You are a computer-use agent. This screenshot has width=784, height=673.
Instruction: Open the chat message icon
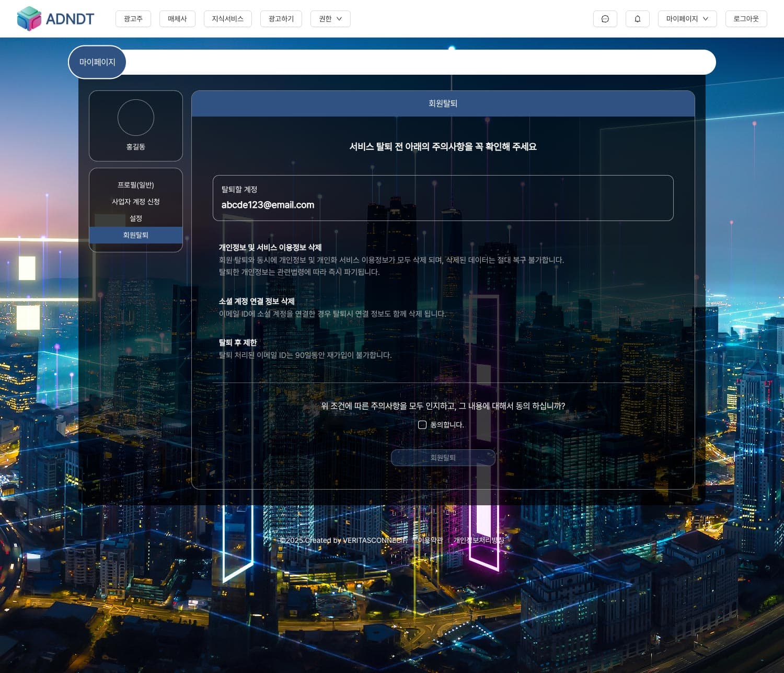tap(605, 19)
